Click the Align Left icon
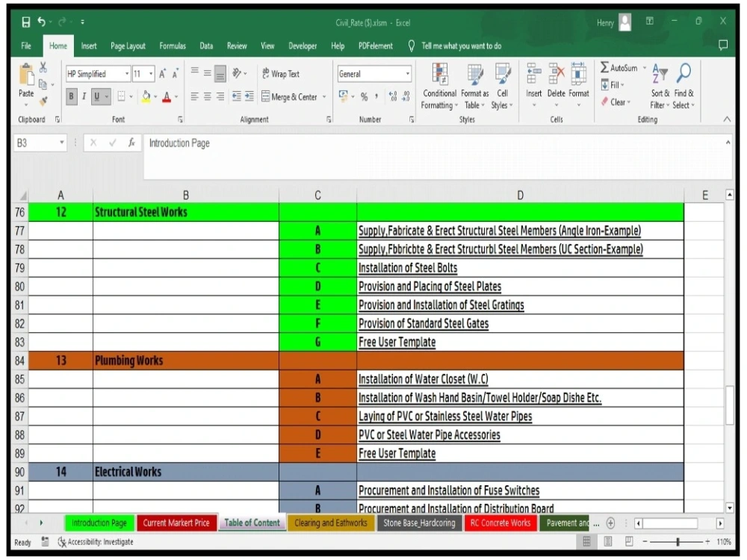 (x=194, y=96)
